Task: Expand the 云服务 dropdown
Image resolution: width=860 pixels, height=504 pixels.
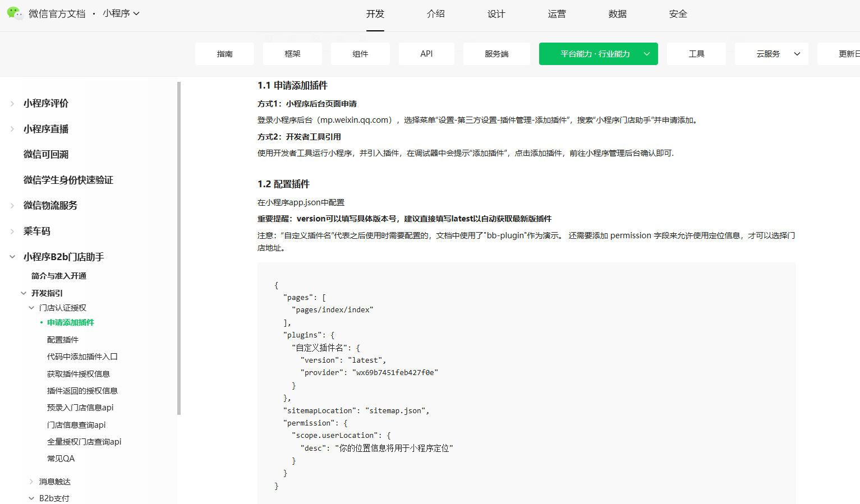Action: click(771, 54)
